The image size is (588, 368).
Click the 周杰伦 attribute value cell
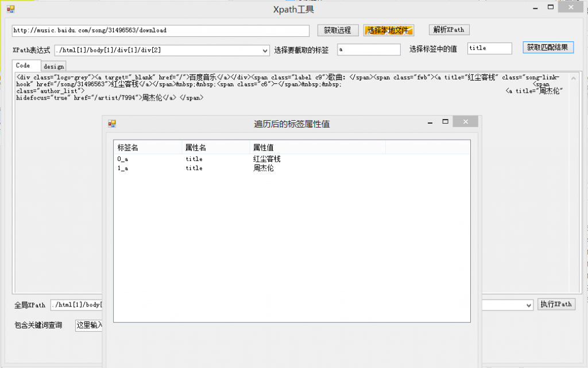[263, 168]
